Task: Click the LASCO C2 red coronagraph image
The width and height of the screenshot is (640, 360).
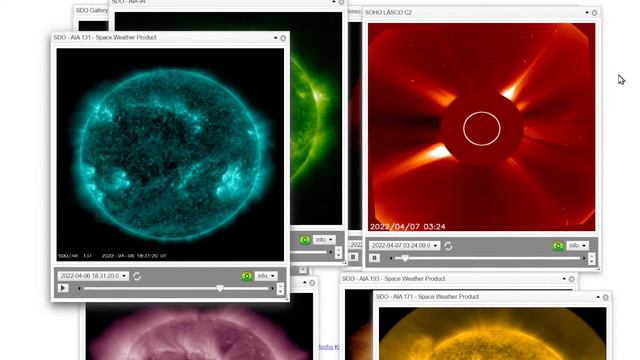Action: [482, 127]
